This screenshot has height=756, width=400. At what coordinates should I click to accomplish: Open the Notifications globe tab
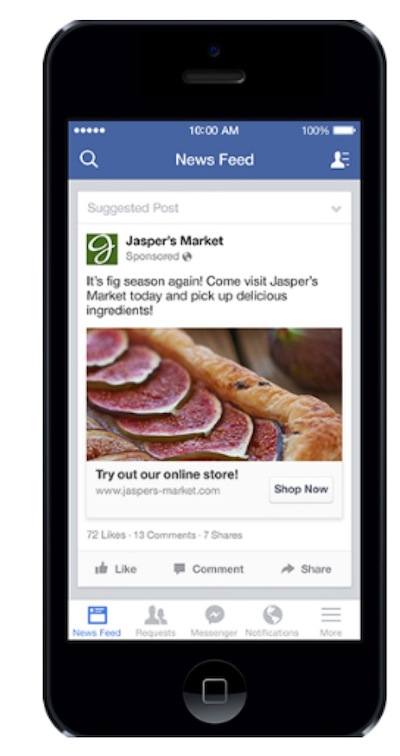coord(272,621)
